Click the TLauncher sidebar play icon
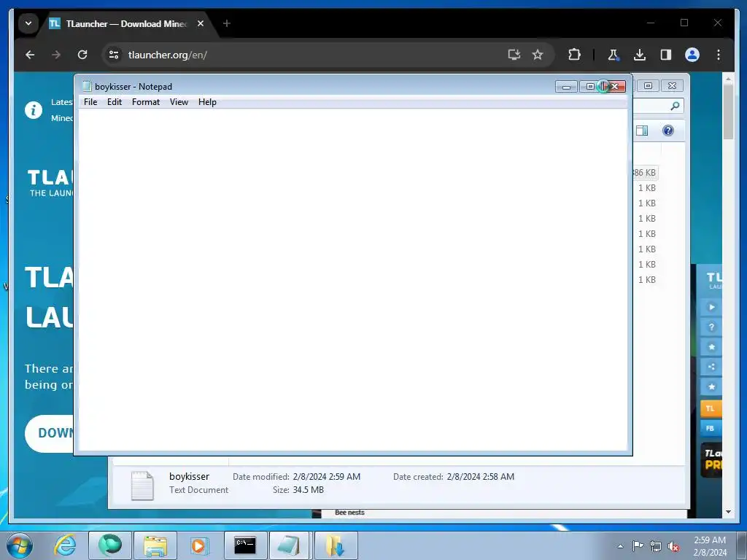The width and height of the screenshot is (747, 560). (711, 307)
